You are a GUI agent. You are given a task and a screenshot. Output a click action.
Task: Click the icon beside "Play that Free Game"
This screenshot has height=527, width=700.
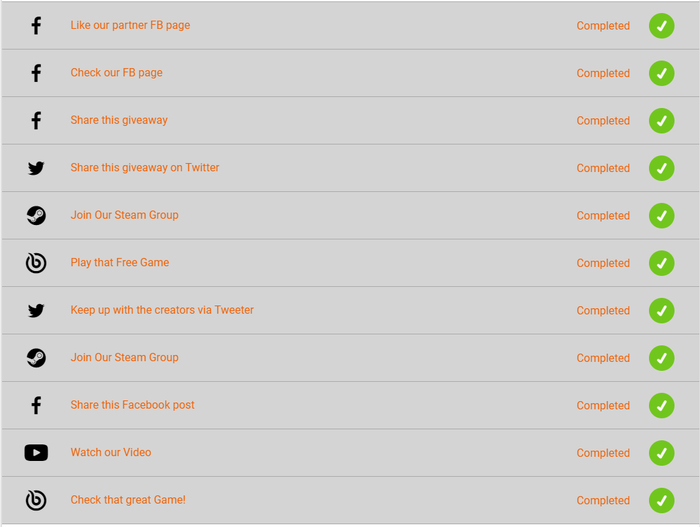coord(36,263)
